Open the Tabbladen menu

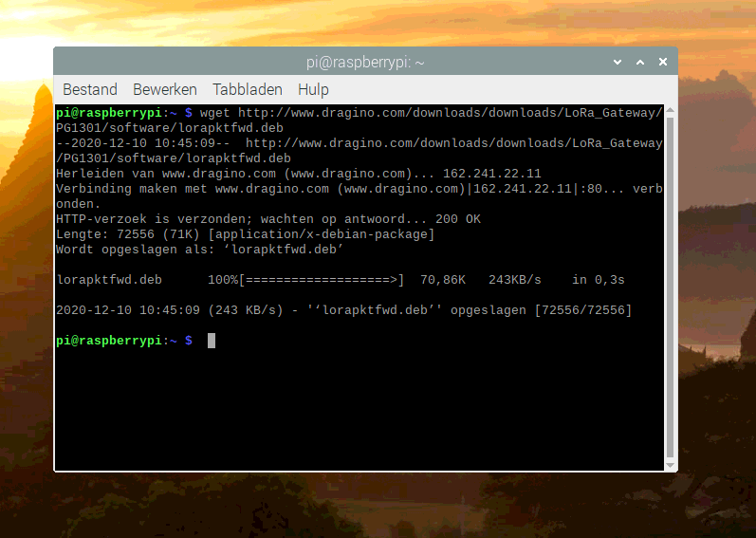click(248, 89)
